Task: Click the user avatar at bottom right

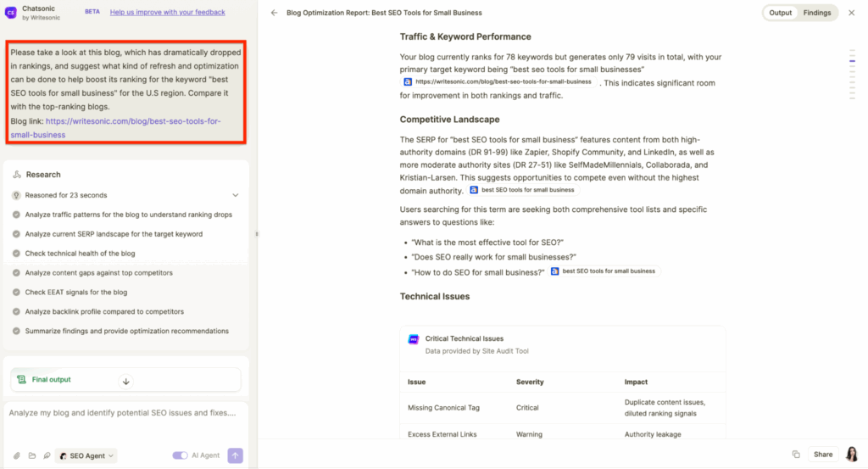Action: [852, 454]
